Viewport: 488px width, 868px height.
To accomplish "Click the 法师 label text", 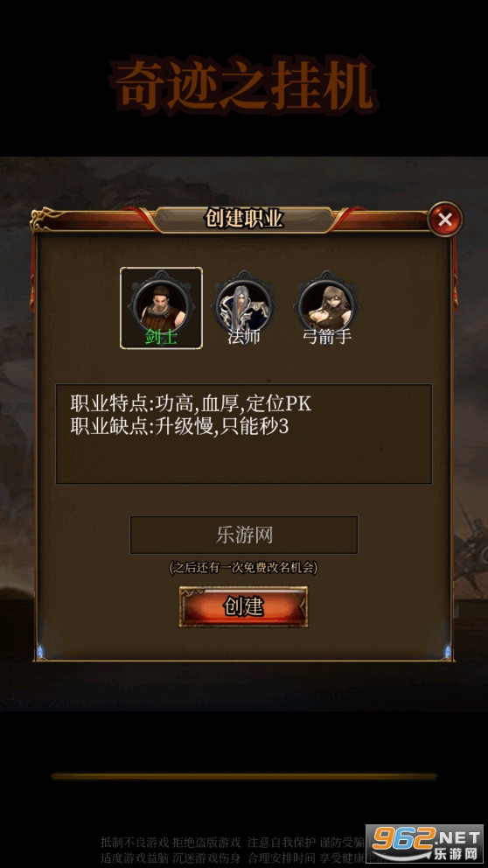I will coord(243,337).
